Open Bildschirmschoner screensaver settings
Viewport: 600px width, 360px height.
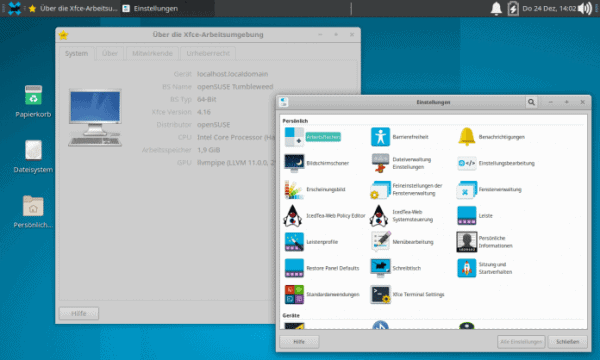coord(316,163)
